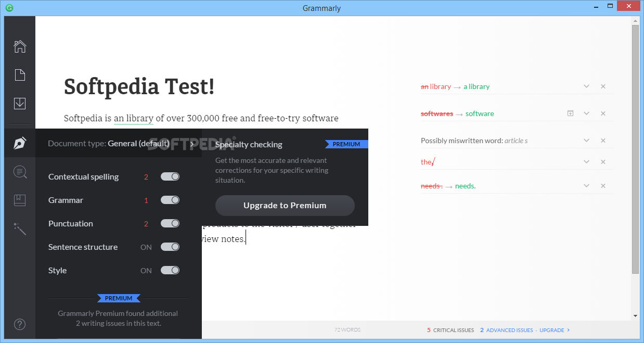
Task: Expand 'Possibly miswritten word' card
Action: point(586,141)
